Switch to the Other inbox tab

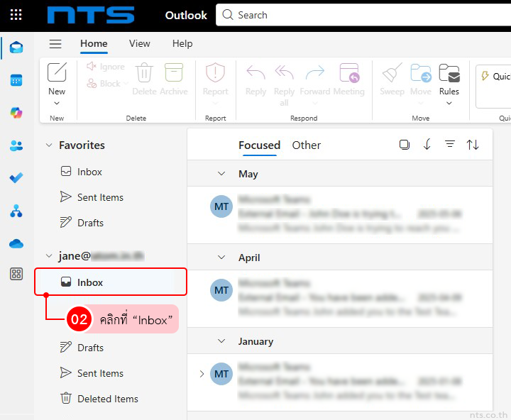(307, 145)
